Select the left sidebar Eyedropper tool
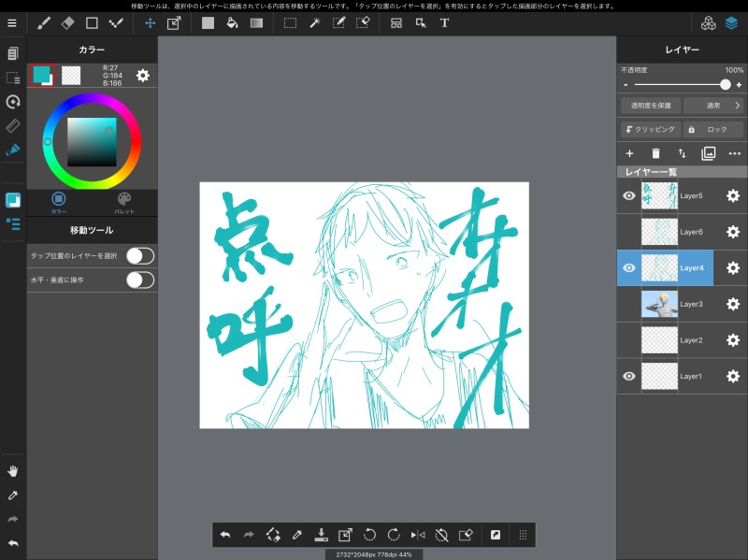Screen dimensions: 748x560 (13, 495)
